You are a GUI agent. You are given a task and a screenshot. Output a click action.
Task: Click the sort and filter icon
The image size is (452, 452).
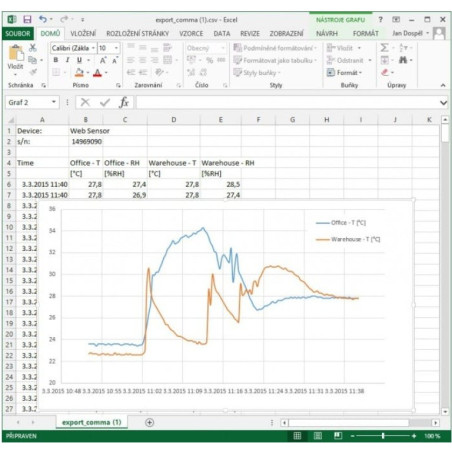[x=403, y=48]
